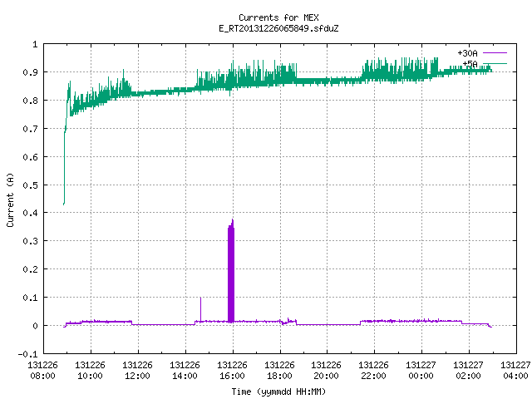Click the x-axis tick '131226 14:00'
This screenshot has width=532, height=399.
tap(185, 371)
